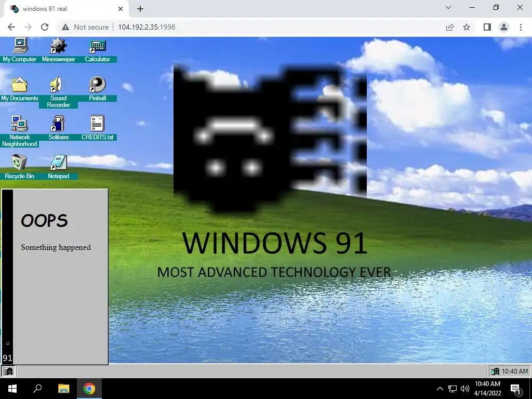This screenshot has width=532, height=399.
Task: Open the CREDITS.txt file
Action: [x=97, y=128]
